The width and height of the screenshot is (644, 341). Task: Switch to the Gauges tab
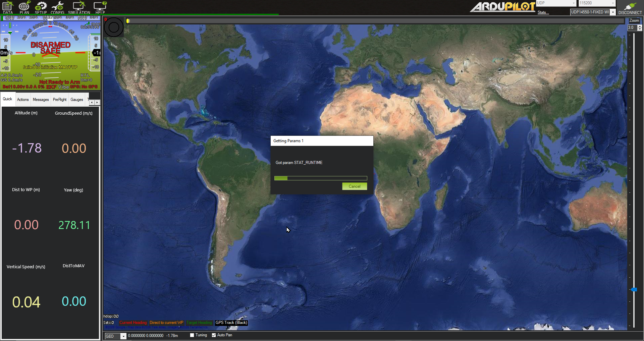pyautogui.click(x=77, y=100)
